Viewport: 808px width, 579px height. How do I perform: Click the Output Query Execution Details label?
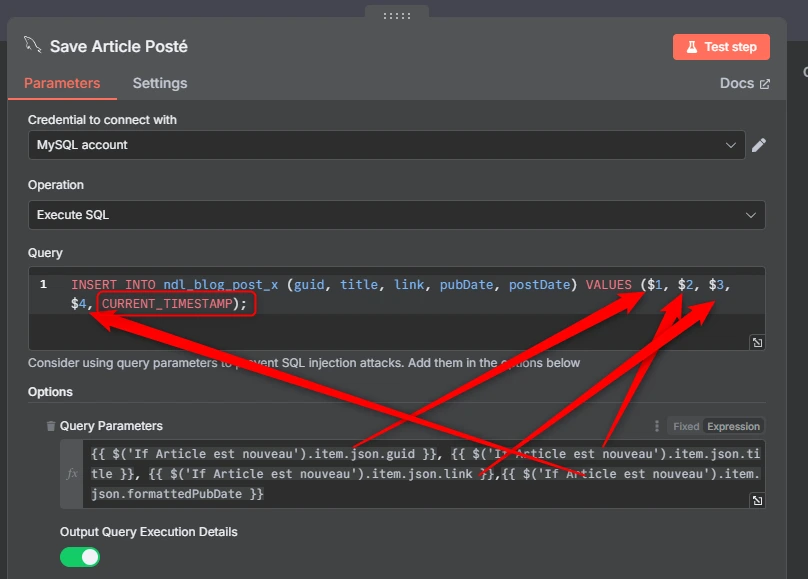[148, 532]
